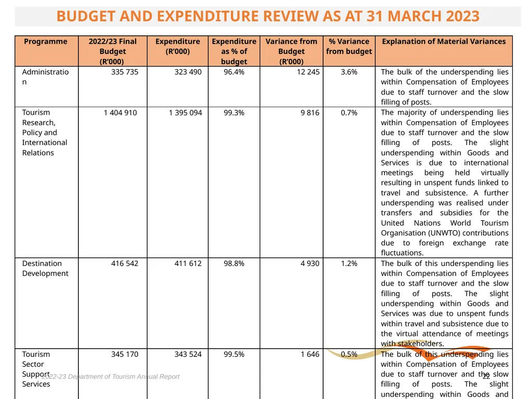This screenshot has height=399, width=532.
Task: Select the 'Explanation of Material Variances' header
Action: pyautogui.click(x=444, y=42)
